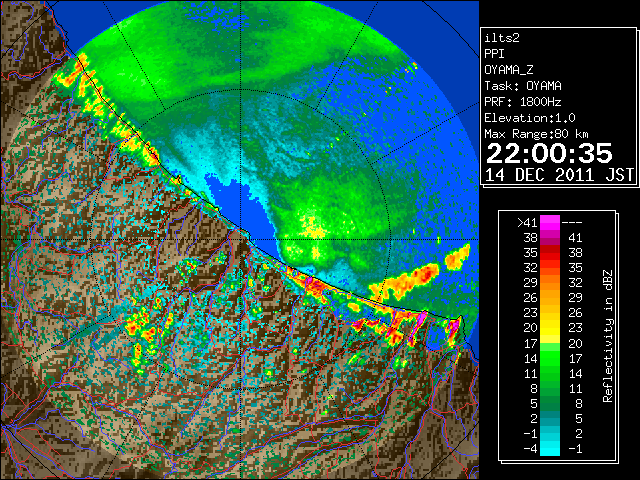Screen dimensions: 640x480
Task: Click the '-4' legend label
Action: tap(530, 449)
